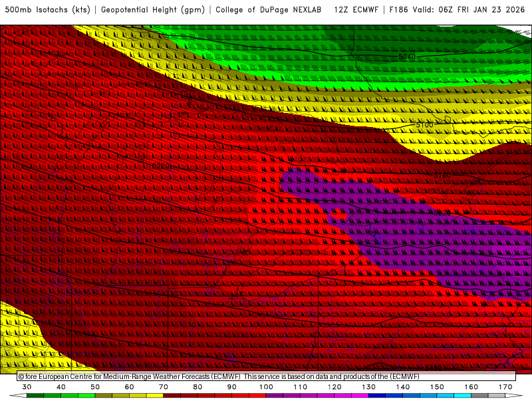Image resolution: width=532 pixels, height=399 pixels.
Task: Click the 60 value on the legend
Action: point(129,387)
